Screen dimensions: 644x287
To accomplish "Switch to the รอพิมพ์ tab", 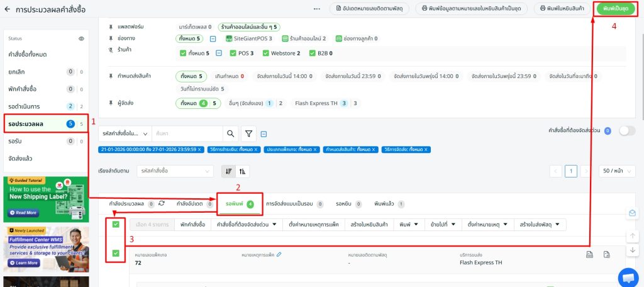I will [239, 204].
